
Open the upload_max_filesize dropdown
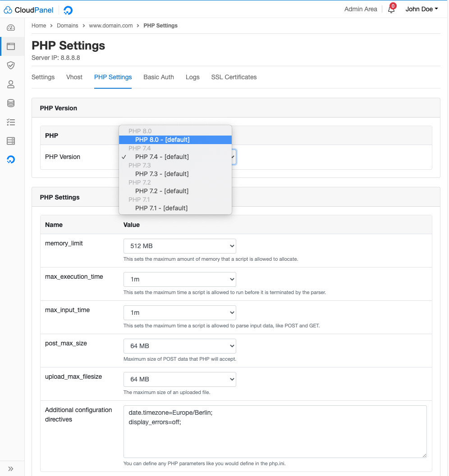[179, 380]
